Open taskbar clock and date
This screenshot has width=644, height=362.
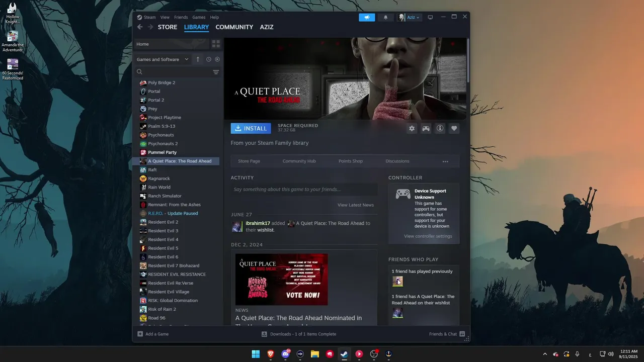628,354
